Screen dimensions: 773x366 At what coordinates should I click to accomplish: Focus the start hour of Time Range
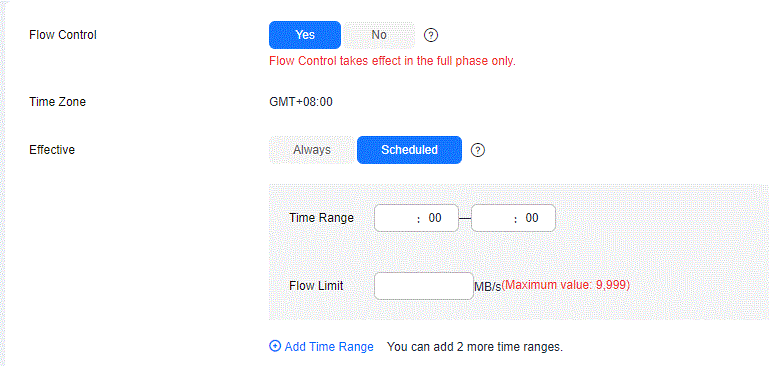[395, 218]
